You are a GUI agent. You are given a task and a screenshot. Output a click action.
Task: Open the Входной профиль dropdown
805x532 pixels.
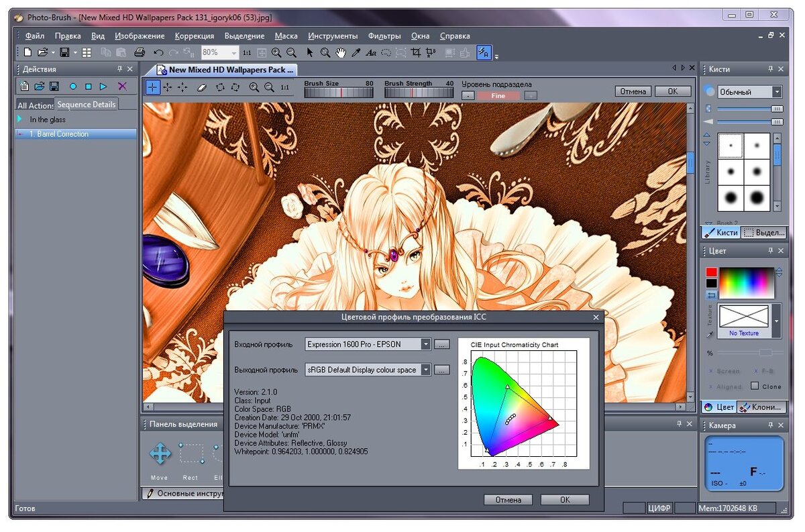425,344
